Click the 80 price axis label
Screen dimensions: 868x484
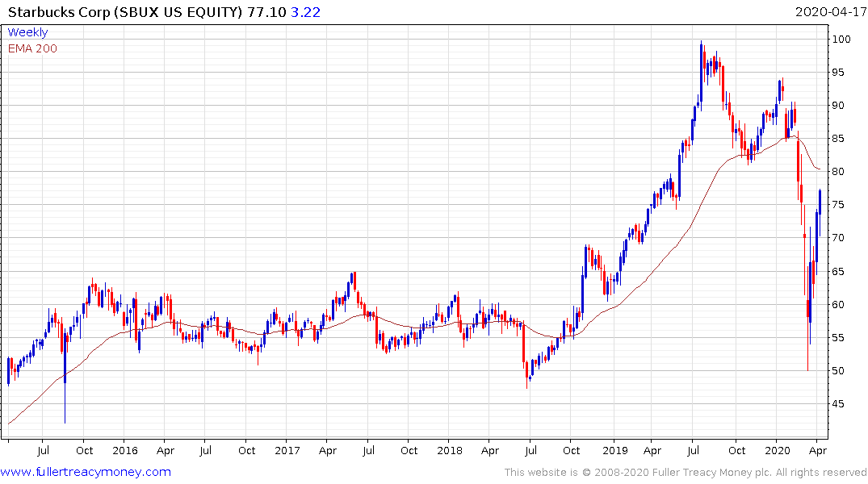(x=838, y=172)
